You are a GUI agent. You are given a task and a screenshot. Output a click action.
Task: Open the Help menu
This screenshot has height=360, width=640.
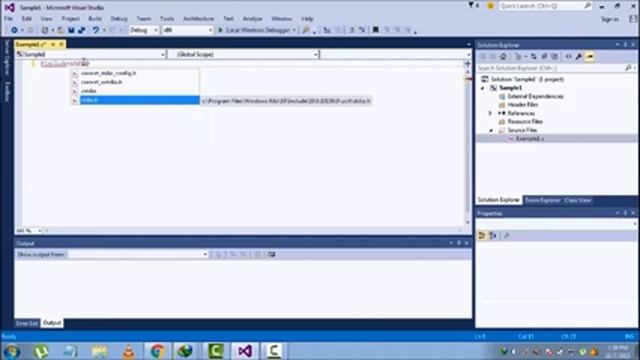307,19
